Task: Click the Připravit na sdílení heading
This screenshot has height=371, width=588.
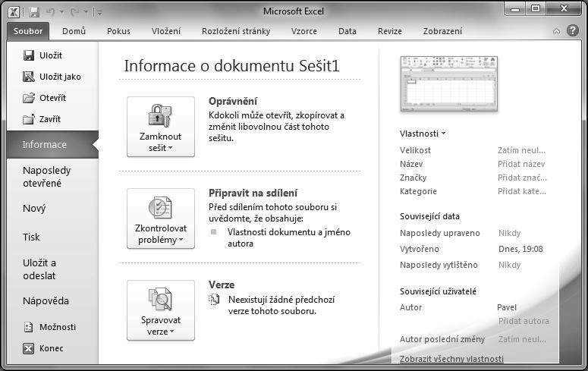Action: [253, 193]
